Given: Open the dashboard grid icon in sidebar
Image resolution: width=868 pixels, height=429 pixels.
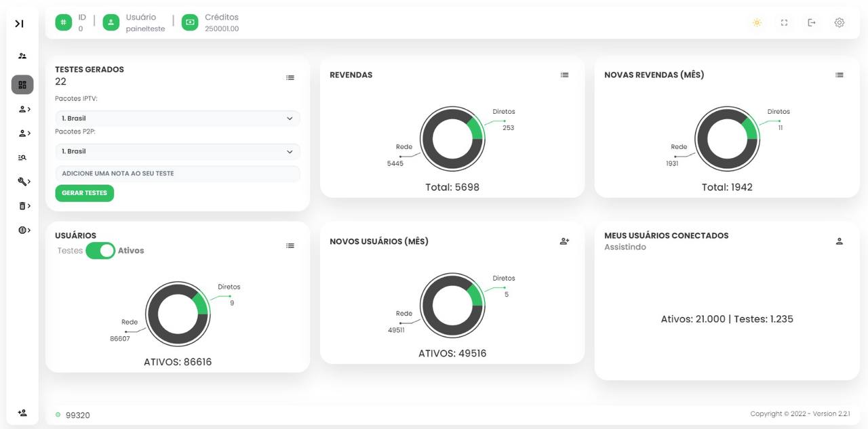Looking at the screenshot, I should [22, 85].
